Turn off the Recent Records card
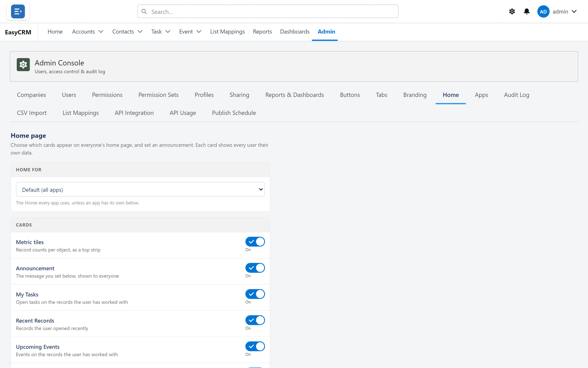The image size is (588, 368). [x=255, y=320]
